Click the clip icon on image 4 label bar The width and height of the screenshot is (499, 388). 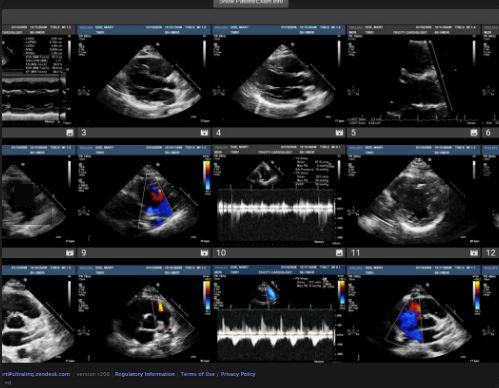click(x=339, y=133)
